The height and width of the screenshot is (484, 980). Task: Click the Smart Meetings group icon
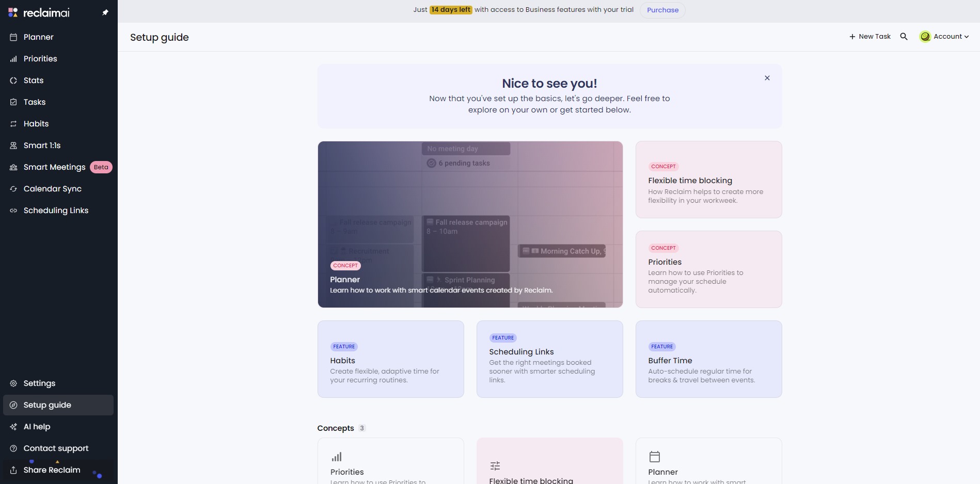(13, 167)
